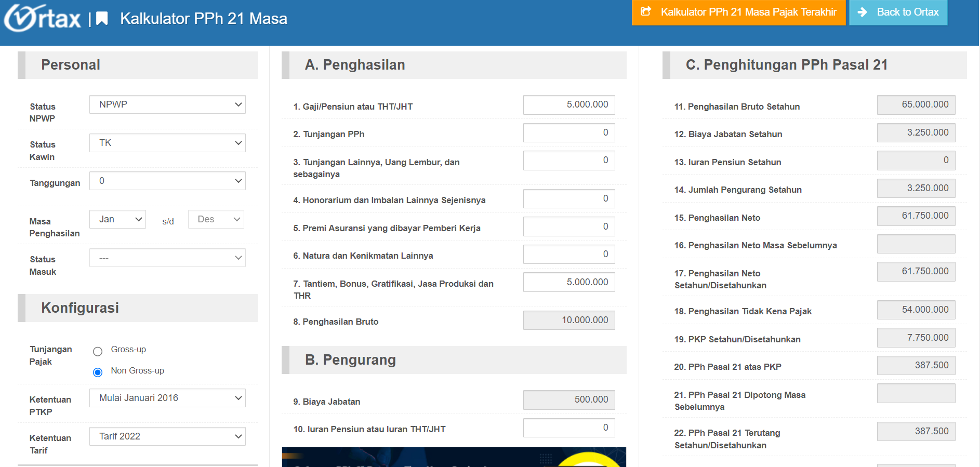Click Biaya Jabatan Setahun value field
Screen dimensions: 980x467
pos(916,132)
